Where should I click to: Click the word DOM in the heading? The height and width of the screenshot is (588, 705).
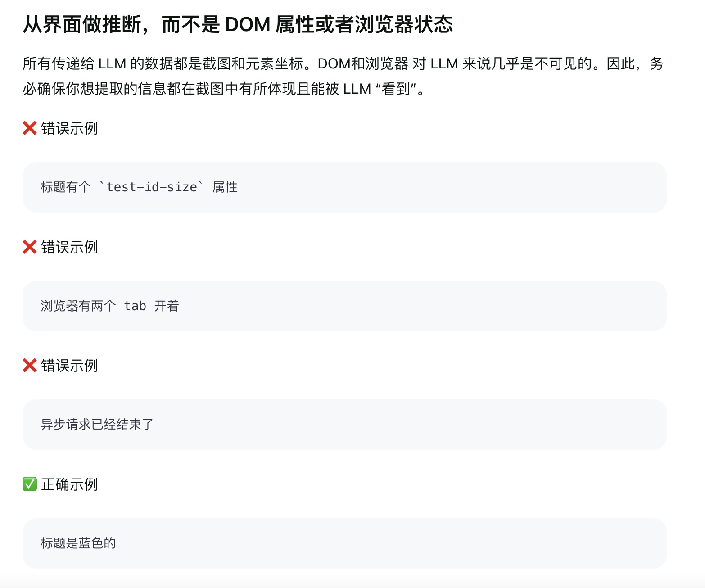tap(247, 24)
